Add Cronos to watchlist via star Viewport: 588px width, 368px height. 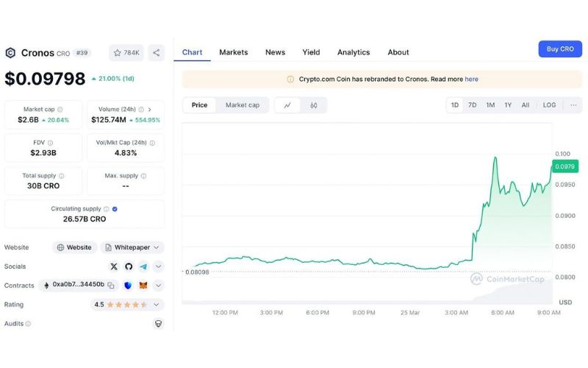point(126,53)
